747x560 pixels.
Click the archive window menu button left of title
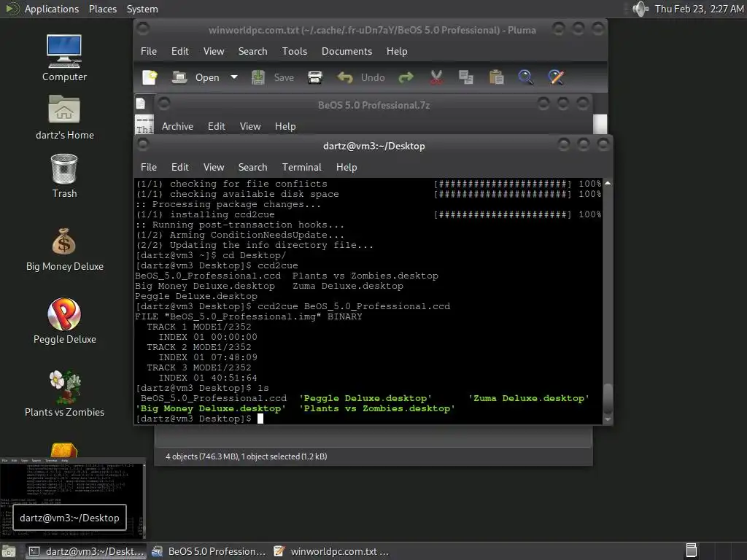pyautogui.click(x=164, y=103)
